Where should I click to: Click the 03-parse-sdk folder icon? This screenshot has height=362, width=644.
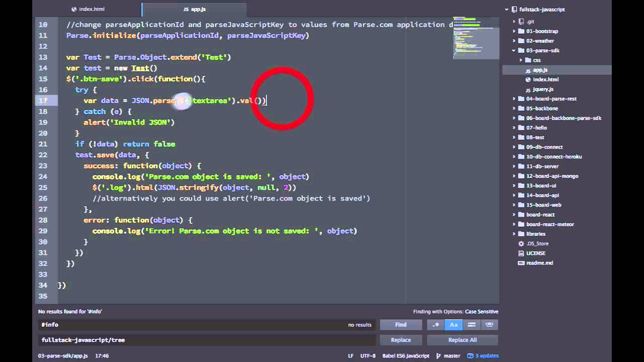pyautogui.click(x=521, y=50)
